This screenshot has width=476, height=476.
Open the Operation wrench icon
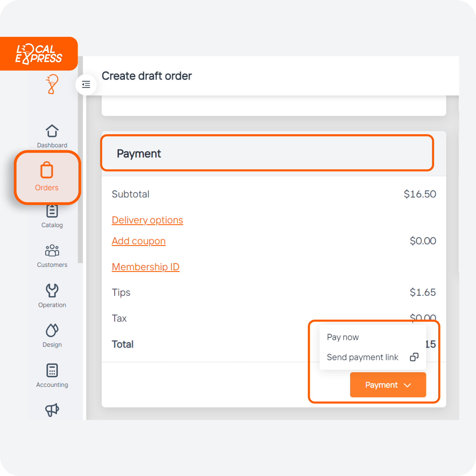[52, 290]
